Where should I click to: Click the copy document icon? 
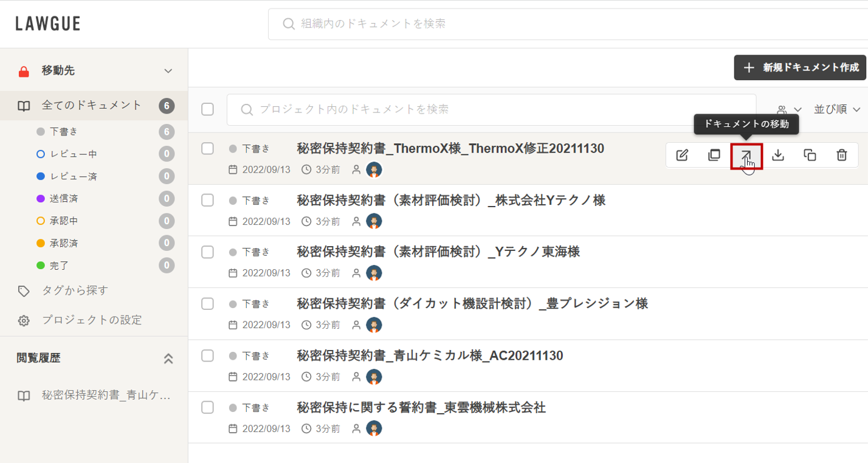pyautogui.click(x=810, y=155)
